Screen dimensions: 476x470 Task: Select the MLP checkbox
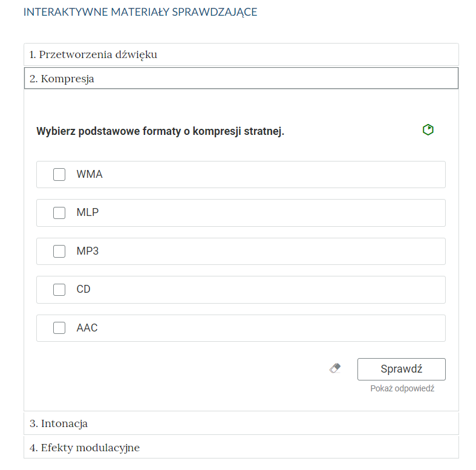click(x=59, y=213)
